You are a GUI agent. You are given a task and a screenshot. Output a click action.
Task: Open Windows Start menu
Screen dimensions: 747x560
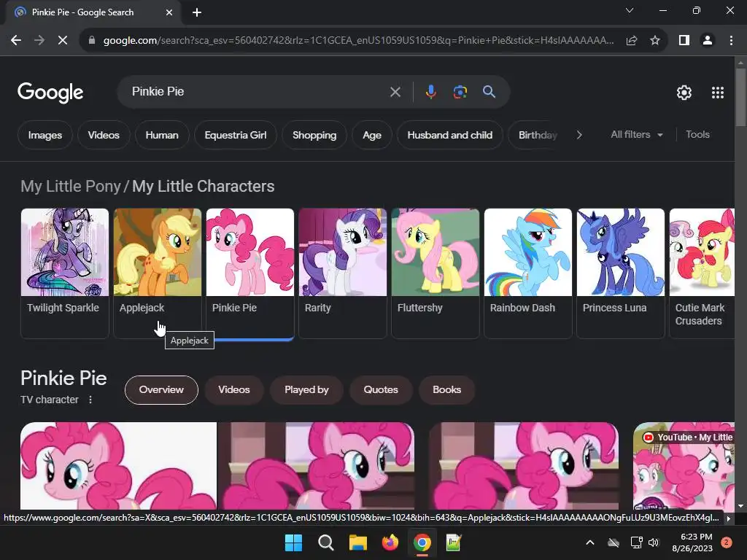pos(293,542)
